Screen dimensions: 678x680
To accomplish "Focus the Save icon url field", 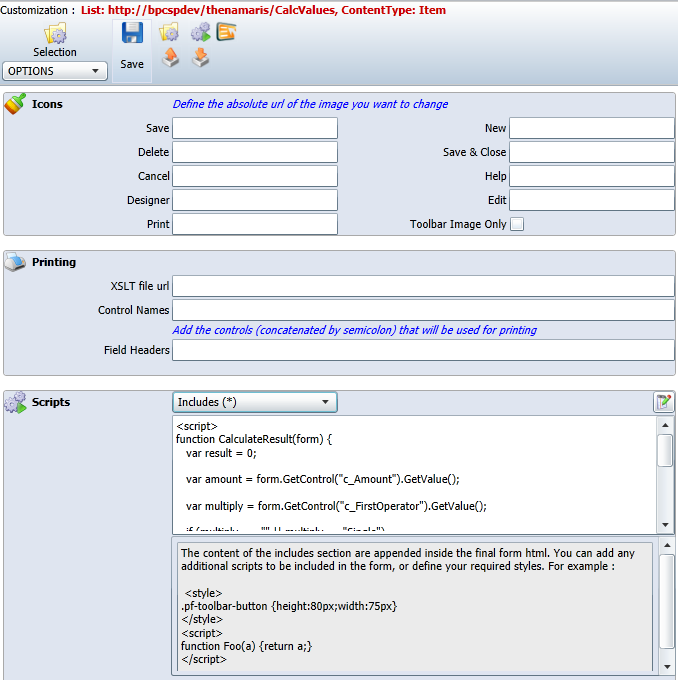I will pyautogui.click(x=255, y=128).
